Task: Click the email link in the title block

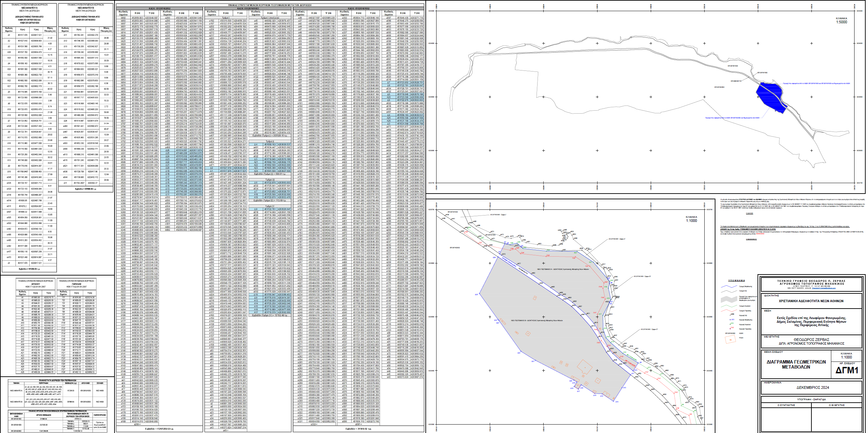Action: [824, 288]
